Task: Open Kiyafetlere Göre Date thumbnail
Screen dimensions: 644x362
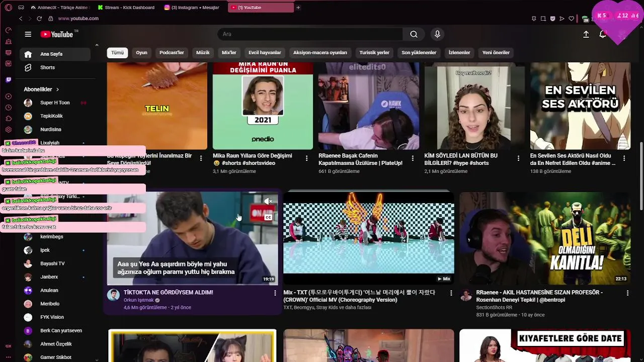Action: click(545, 346)
